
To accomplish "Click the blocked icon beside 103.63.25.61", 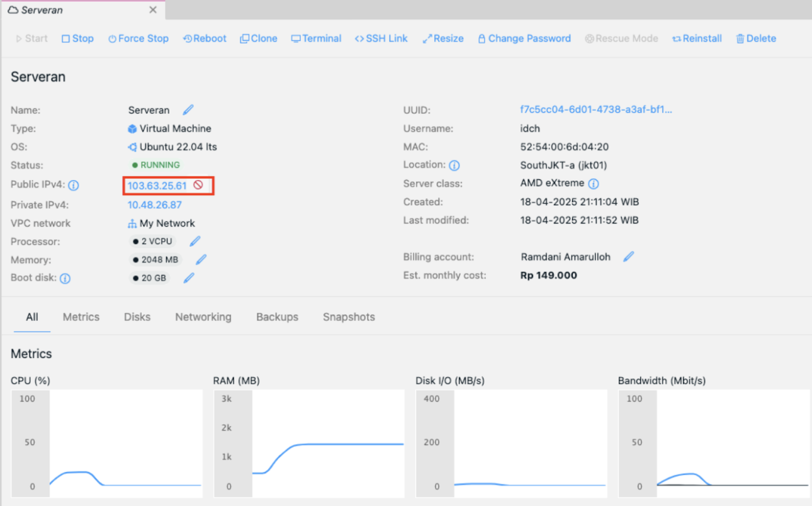I will (199, 185).
